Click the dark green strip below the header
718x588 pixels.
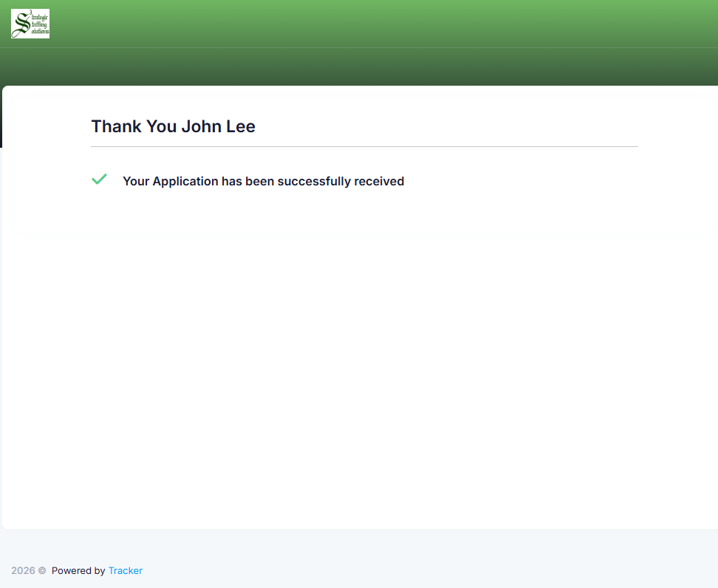369,66
